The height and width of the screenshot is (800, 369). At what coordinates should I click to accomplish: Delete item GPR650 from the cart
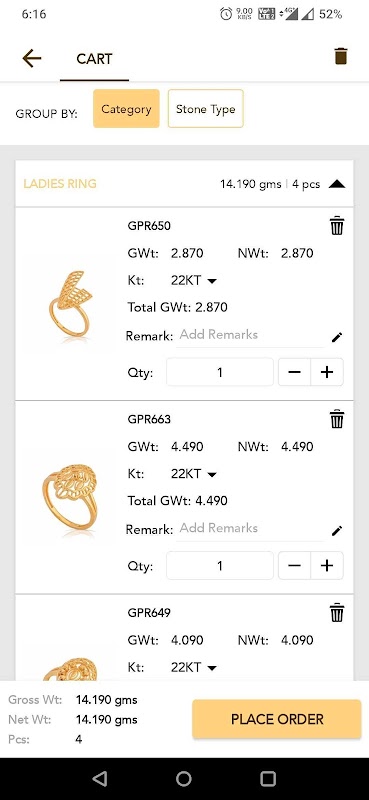[336, 226]
